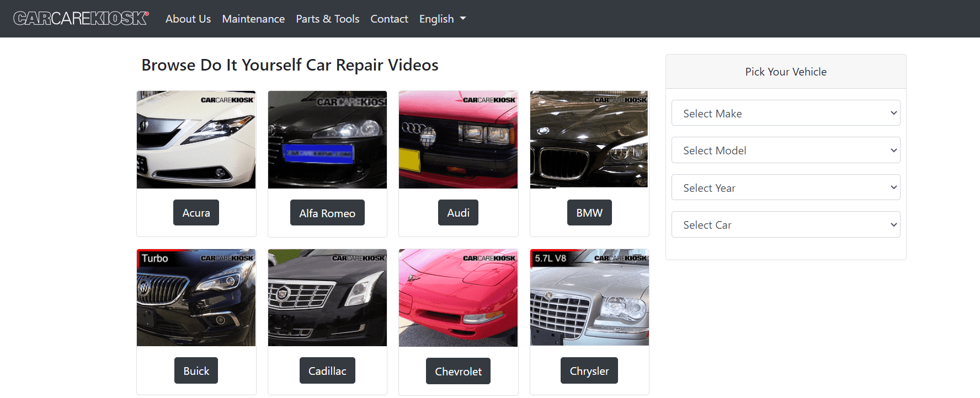Image resolution: width=980 pixels, height=398 pixels.
Task: Open the Contact page
Action: click(389, 19)
